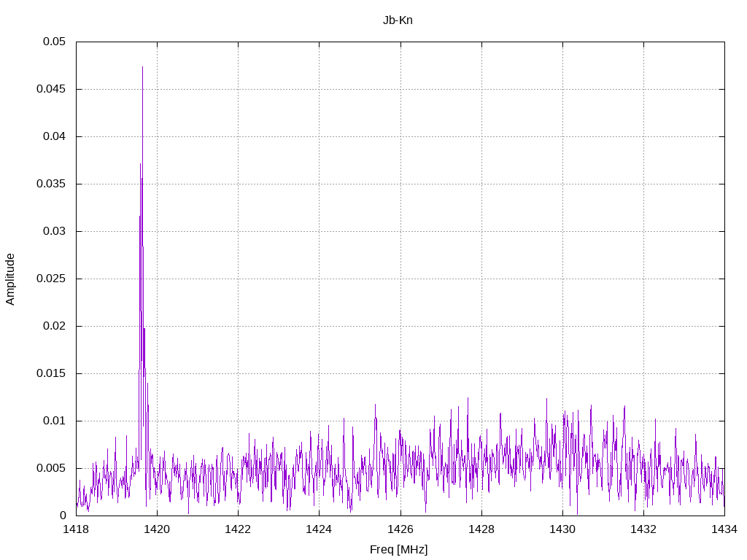
Task: Click the 1424 x-axis tick label
Action: [320, 529]
